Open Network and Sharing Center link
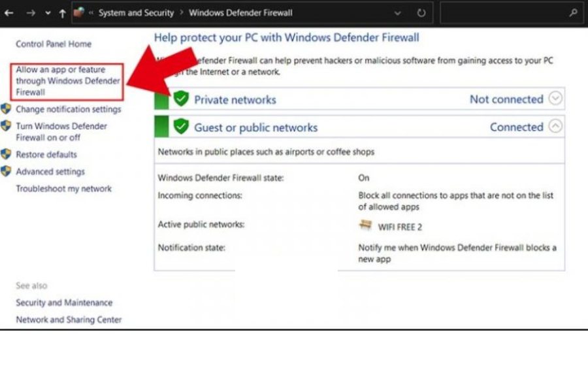 tap(69, 319)
